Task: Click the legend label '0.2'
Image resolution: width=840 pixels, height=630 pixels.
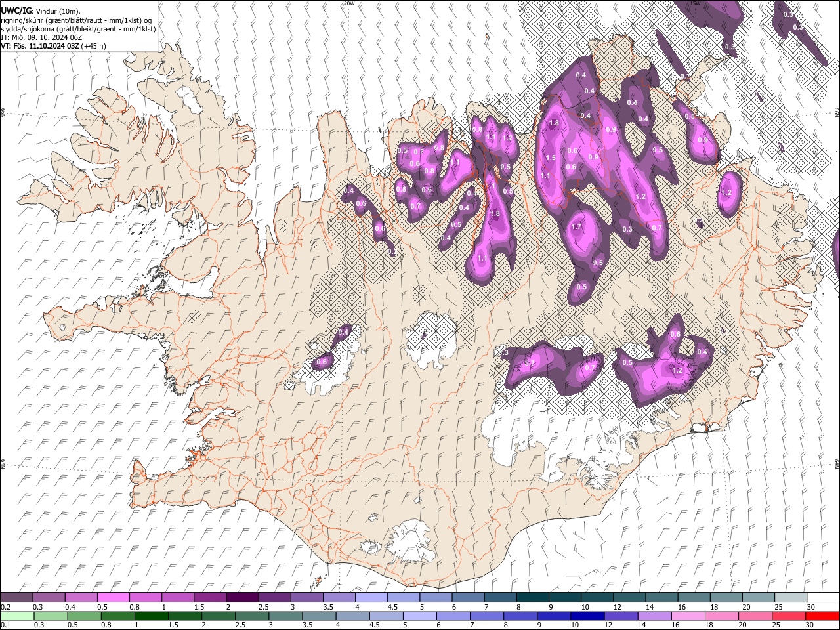Action: click(5, 607)
